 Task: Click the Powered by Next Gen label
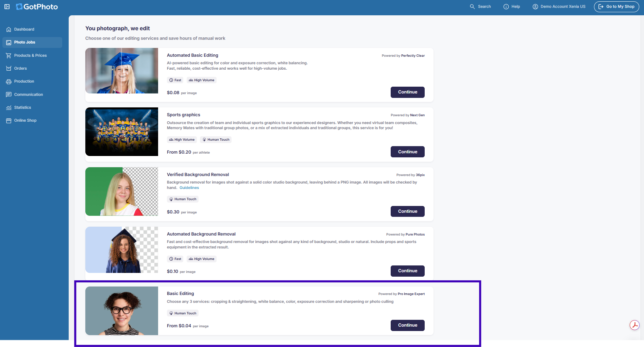point(408,115)
